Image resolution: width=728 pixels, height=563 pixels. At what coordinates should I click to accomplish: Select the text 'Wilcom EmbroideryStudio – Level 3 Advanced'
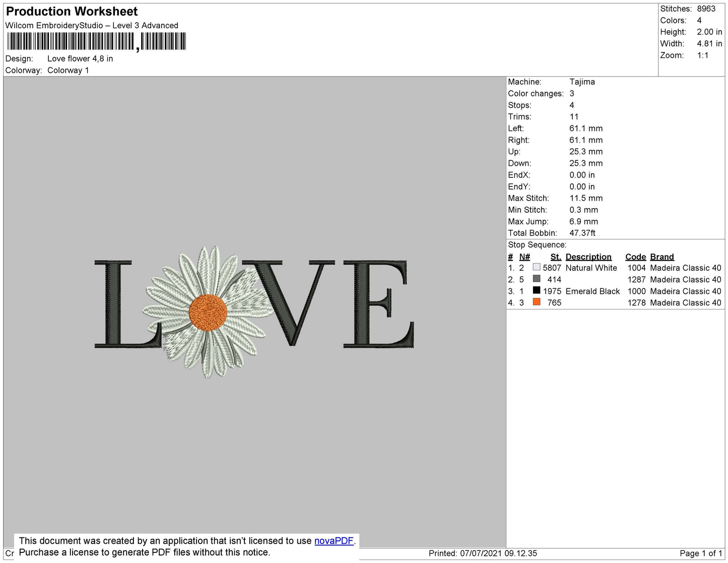click(92, 25)
